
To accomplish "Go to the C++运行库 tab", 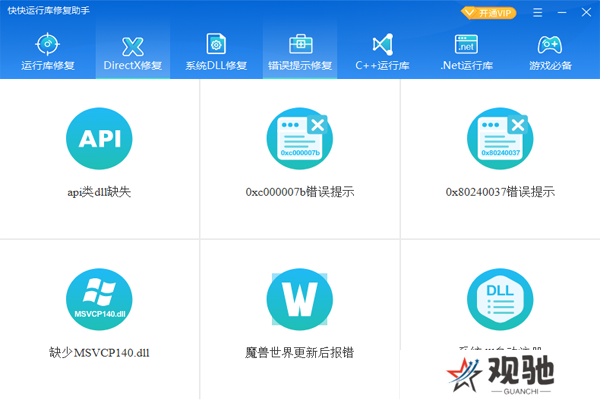I will [382, 52].
